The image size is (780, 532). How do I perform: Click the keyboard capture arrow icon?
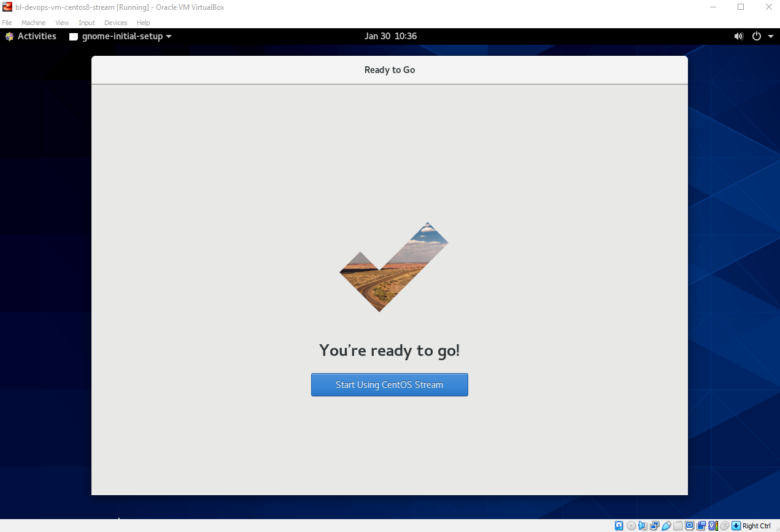tap(736, 526)
